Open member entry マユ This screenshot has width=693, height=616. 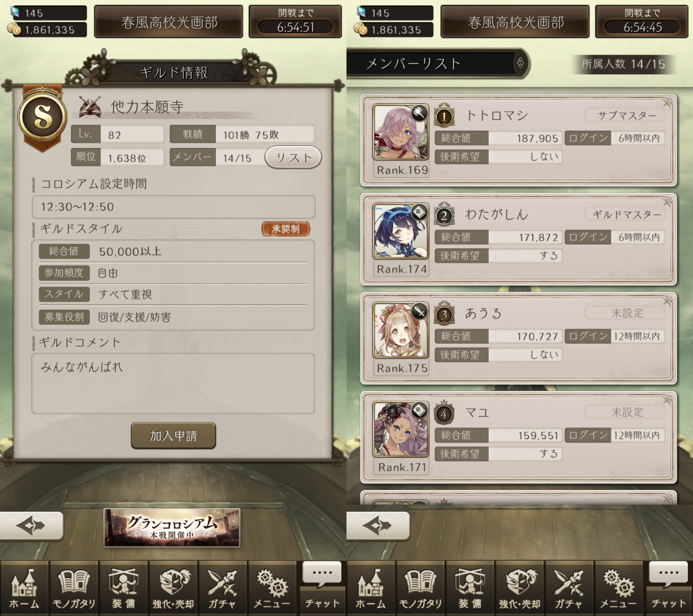pyautogui.click(x=518, y=437)
